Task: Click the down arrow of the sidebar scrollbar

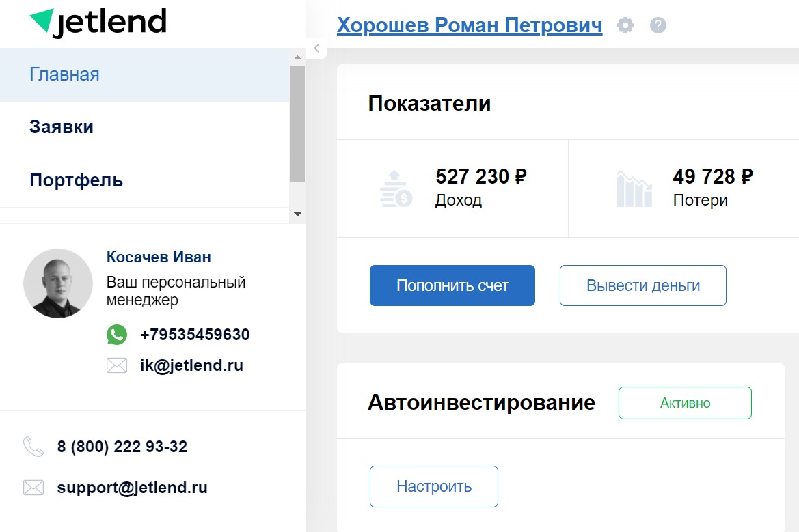Action: coord(297,214)
